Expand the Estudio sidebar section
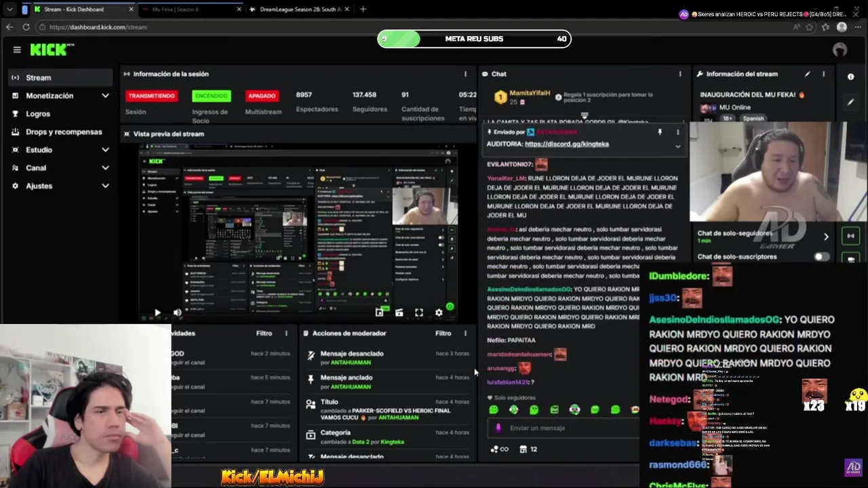Image resolution: width=868 pixels, height=488 pixels. 60,150
